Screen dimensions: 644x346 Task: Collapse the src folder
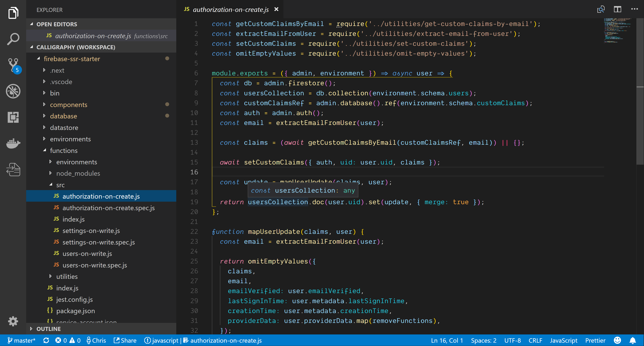point(101,185)
